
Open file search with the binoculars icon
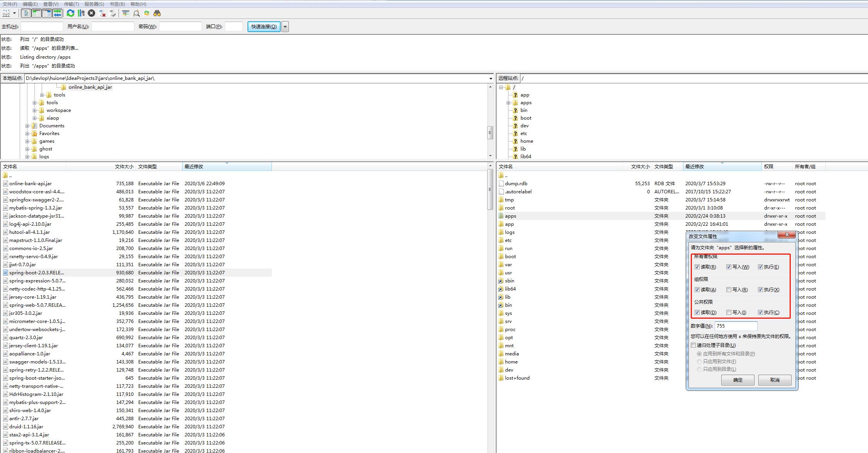pos(157,13)
